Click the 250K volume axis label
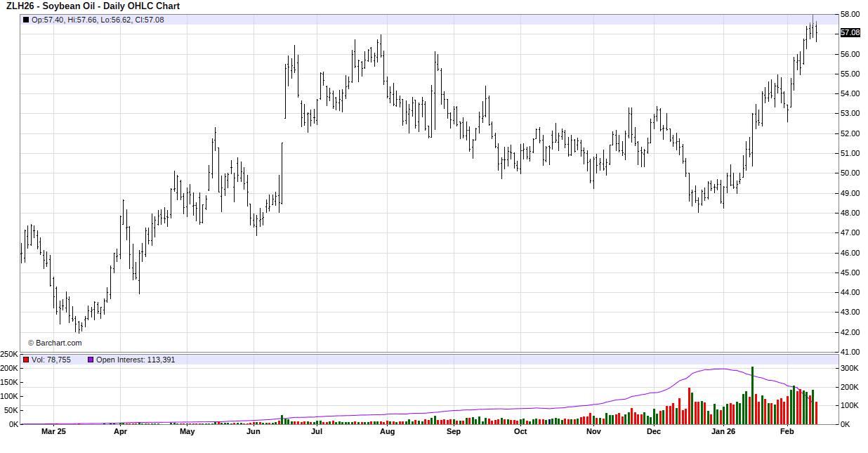Screen dimensions: 868x453 point(9,354)
